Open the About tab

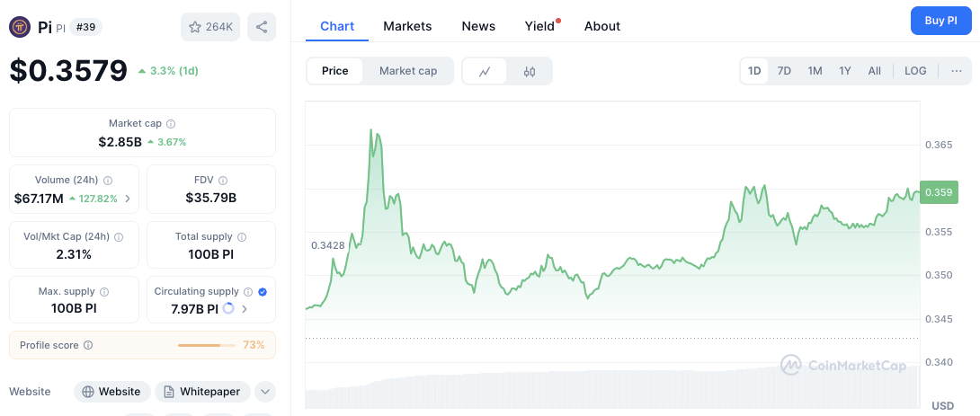(x=601, y=26)
